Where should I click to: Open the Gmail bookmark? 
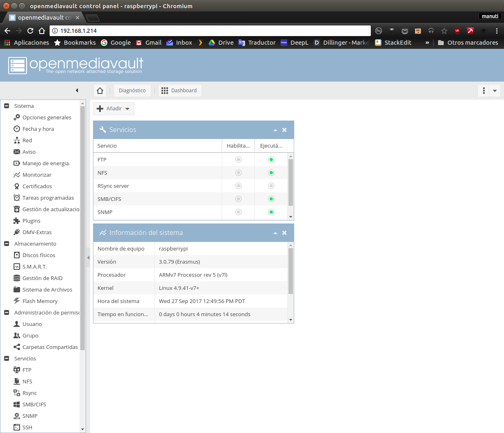point(149,43)
